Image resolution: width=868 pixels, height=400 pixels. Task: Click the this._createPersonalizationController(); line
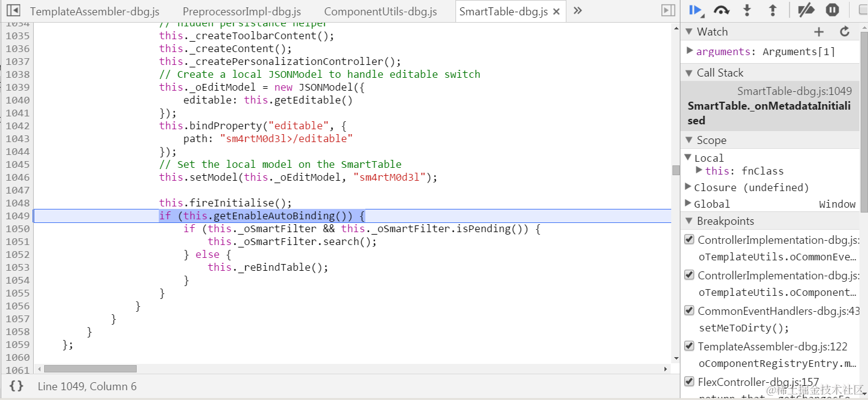pyautogui.click(x=280, y=61)
